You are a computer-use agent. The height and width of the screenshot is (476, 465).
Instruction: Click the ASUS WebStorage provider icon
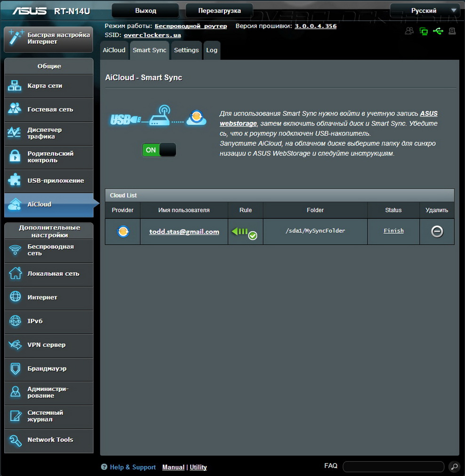click(x=123, y=231)
